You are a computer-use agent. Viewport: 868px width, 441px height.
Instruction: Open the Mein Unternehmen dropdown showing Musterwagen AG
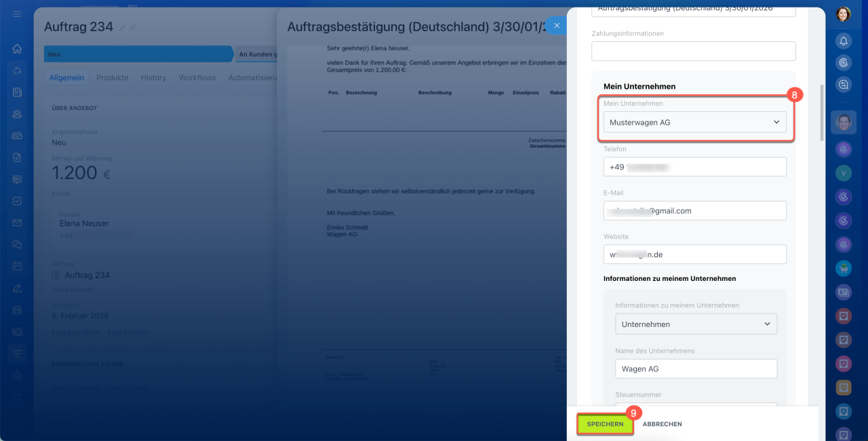point(695,122)
